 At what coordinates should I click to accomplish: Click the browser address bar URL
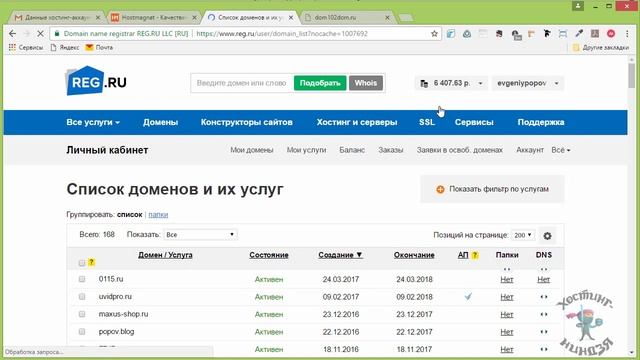tap(282, 33)
